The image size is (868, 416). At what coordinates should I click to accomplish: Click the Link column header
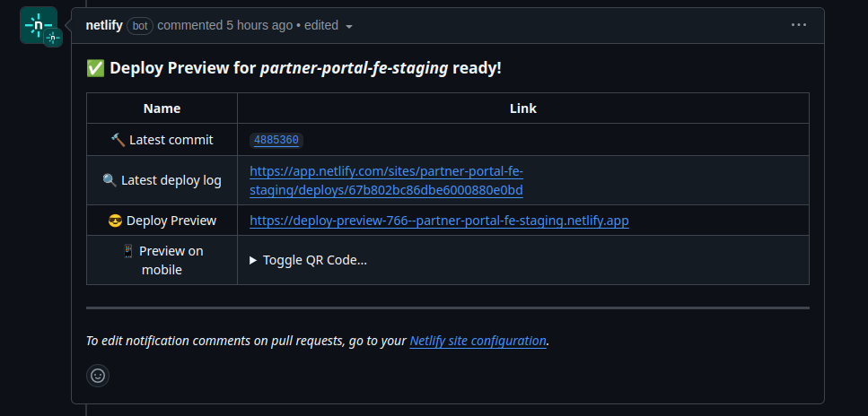tap(522, 108)
